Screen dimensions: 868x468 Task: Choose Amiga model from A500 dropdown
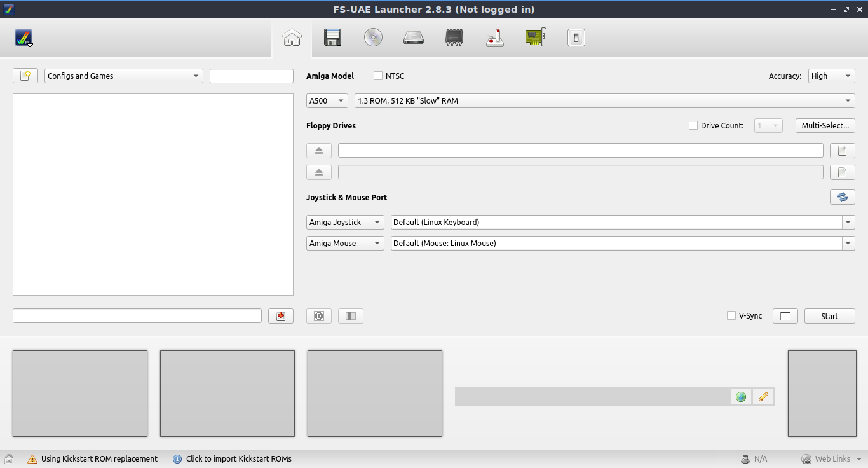(327, 100)
